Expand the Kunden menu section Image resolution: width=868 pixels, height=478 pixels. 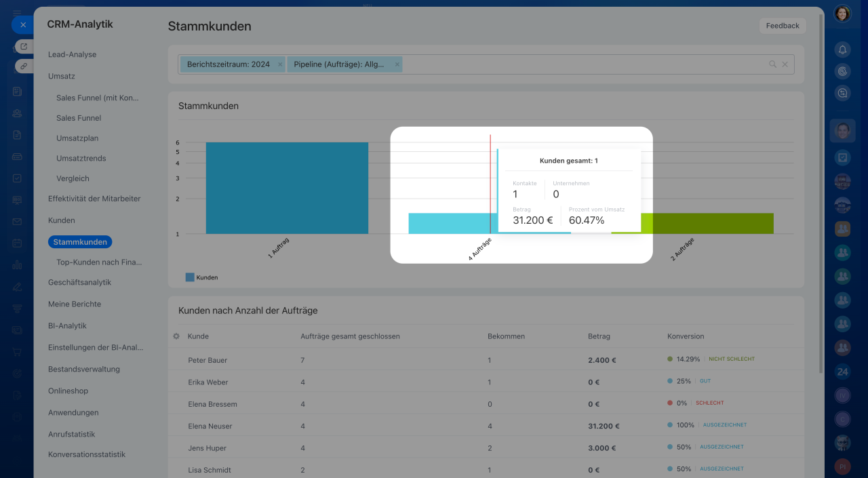[x=62, y=220]
